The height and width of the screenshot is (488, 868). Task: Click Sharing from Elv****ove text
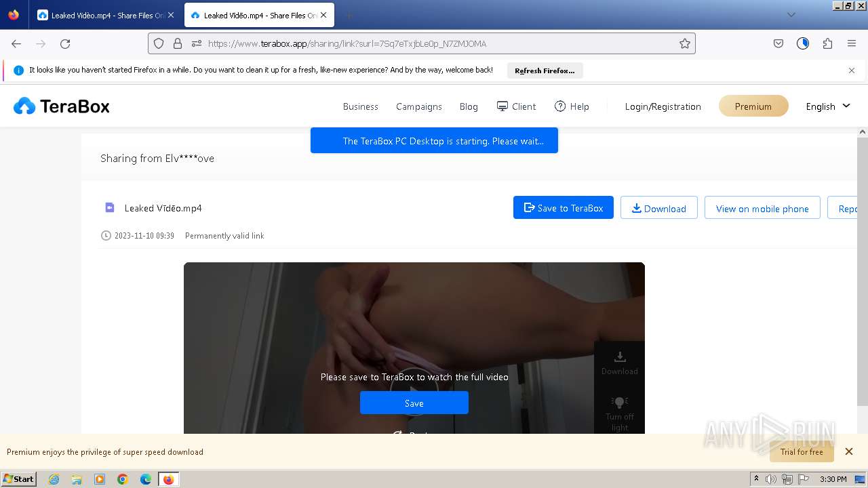pos(157,158)
